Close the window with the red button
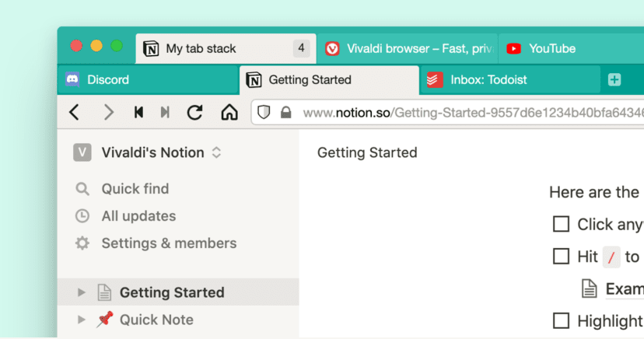 76,46
